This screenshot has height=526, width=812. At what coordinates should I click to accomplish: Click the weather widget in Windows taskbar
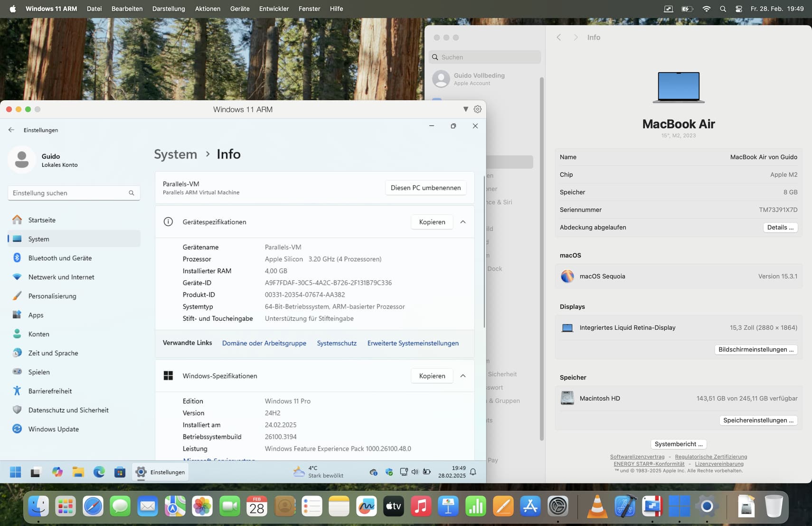[x=318, y=472]
